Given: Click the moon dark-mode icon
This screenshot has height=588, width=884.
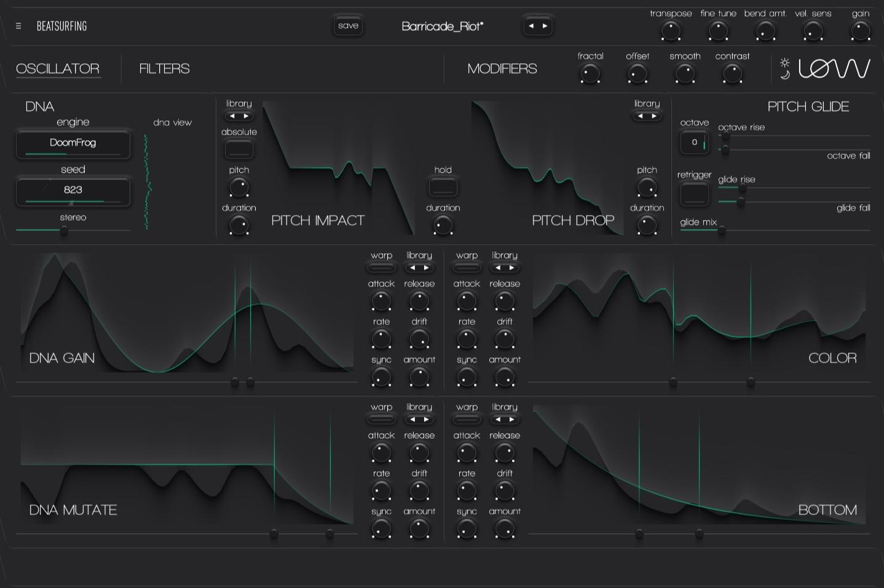Looking at the screenshot, I should point(785,75).
